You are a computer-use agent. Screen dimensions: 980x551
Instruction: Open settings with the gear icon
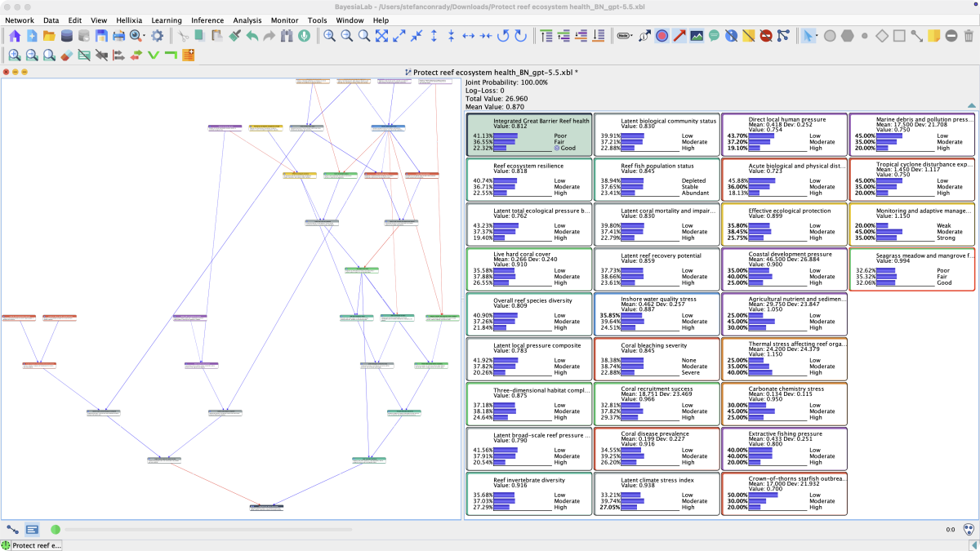click(x=158, y=36)
